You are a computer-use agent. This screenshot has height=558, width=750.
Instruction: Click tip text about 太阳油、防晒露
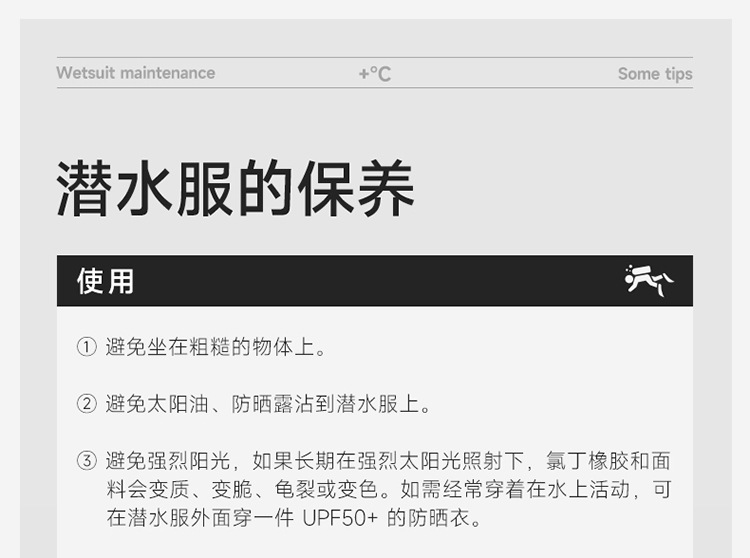(268, 404)
